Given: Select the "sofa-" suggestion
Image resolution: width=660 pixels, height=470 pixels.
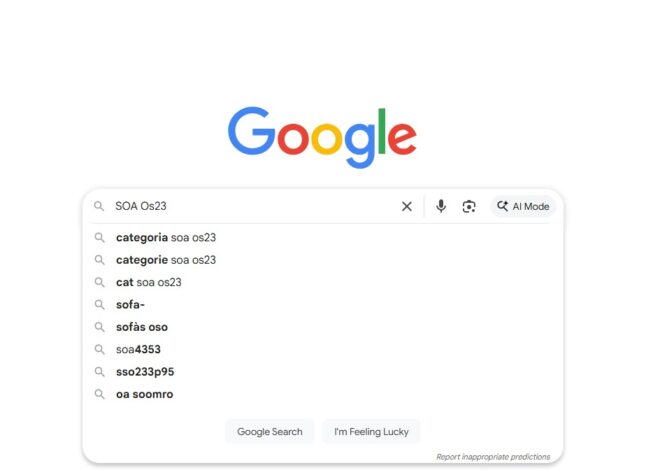Looking at the screenshot, I should coord(131,304).
